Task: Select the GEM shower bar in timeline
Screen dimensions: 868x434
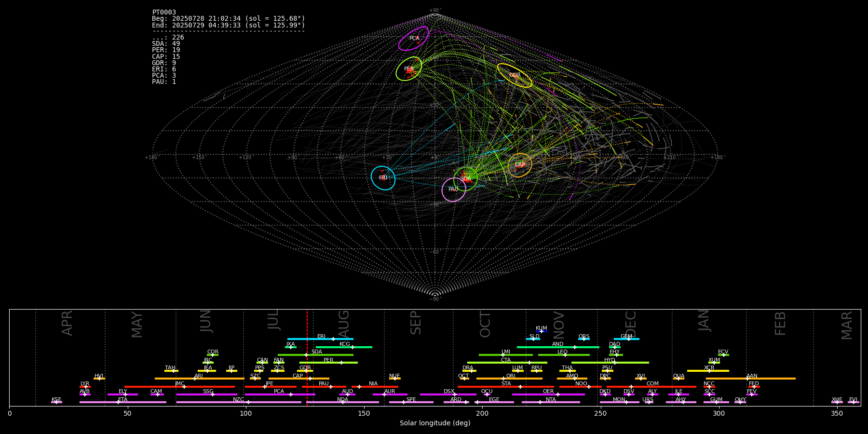Action: (626, 339)
